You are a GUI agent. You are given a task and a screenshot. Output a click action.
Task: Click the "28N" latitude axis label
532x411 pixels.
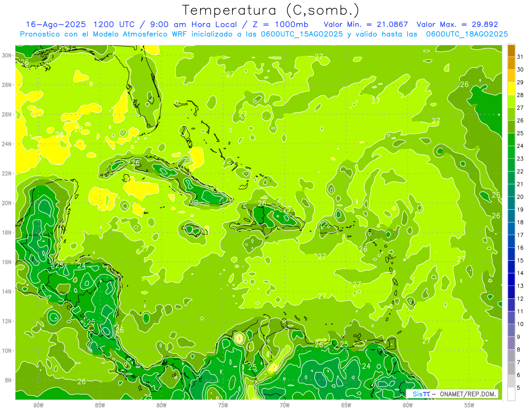[x=7, y=85]
